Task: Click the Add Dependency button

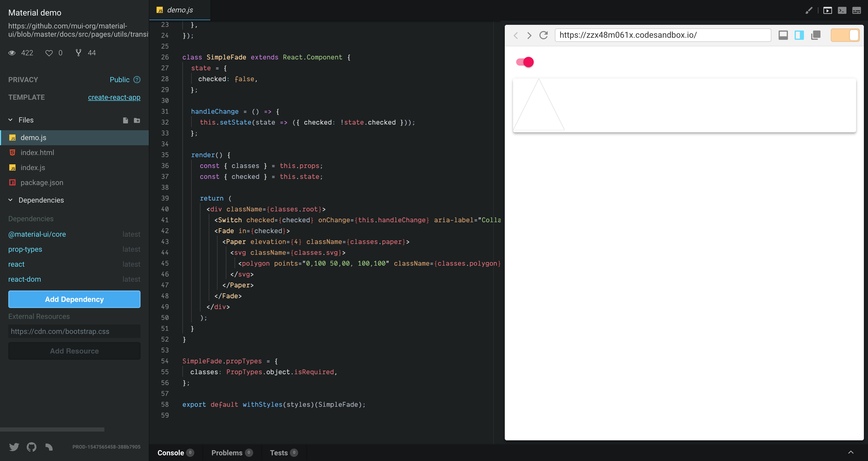Action: pyautogui.click(x=74, y=299)
